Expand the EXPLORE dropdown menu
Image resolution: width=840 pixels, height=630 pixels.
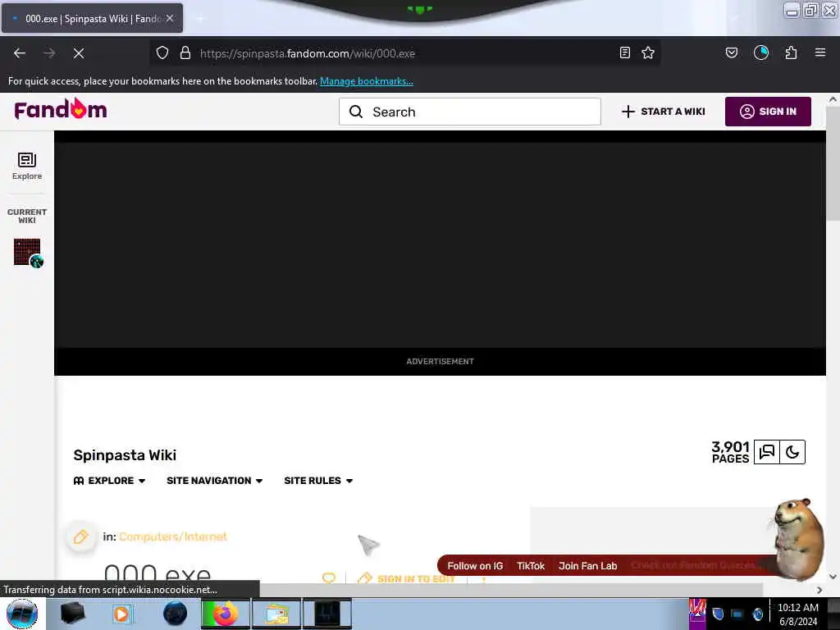[x=109, y=481]
